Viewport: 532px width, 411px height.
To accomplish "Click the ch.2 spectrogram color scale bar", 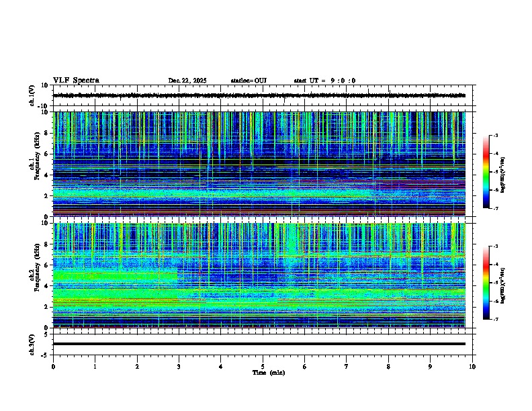I will coord(486,283).
